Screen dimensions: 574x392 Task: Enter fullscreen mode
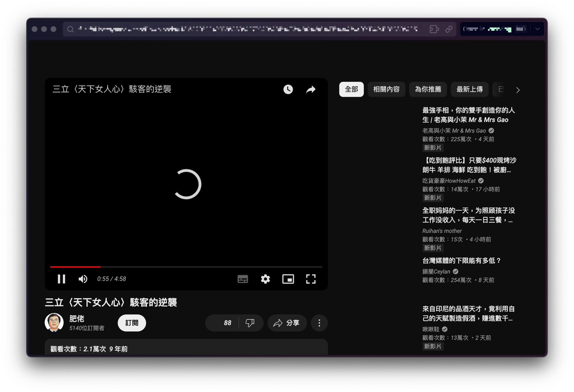click(x=311, y=279)
